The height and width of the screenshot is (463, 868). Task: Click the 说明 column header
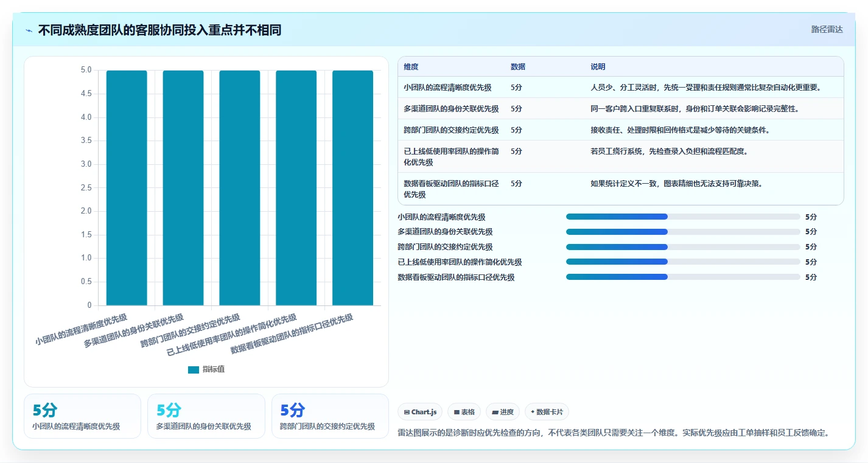[598, 67]
